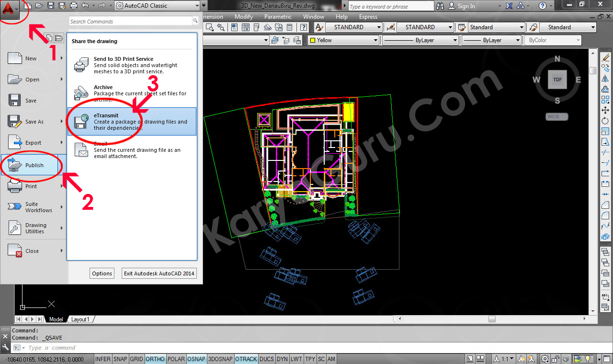Enable GRID display in status bar
The image size is (613, 364).
(136, 359)
